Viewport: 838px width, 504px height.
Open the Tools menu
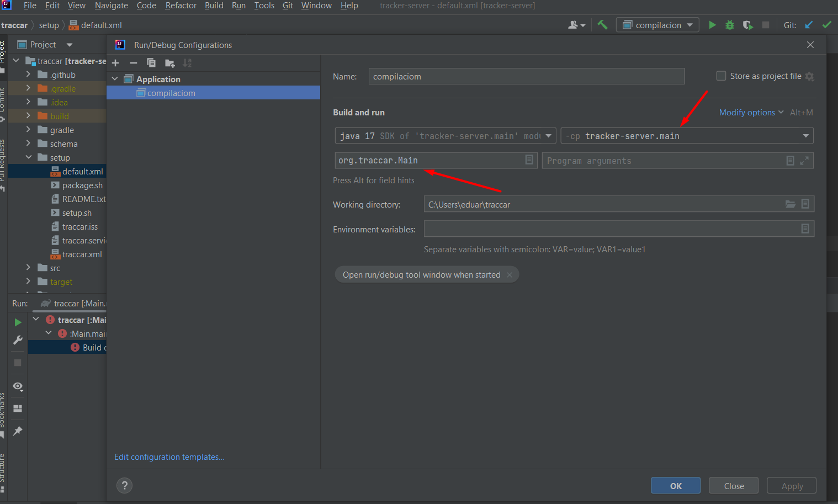pos(264,6)
